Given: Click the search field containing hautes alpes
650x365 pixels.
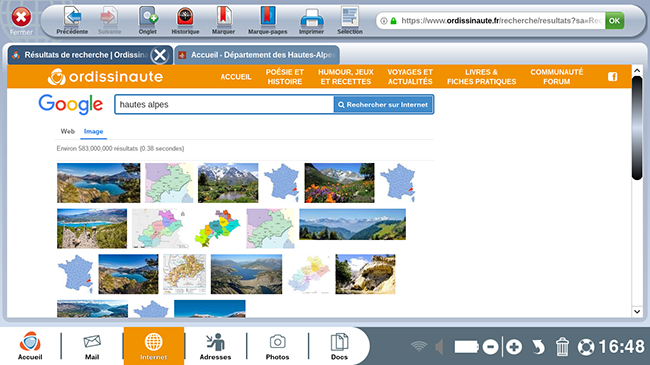Looking at the screenshot, I should click(x=224, y=105).
